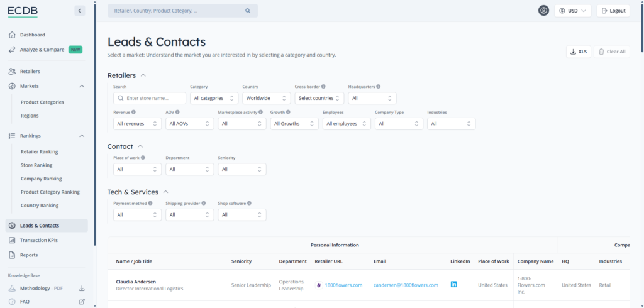This screenshot has width=644, height=308.
Task: Click the sidebar collapse arrow icon
Action: pos(79,11)
